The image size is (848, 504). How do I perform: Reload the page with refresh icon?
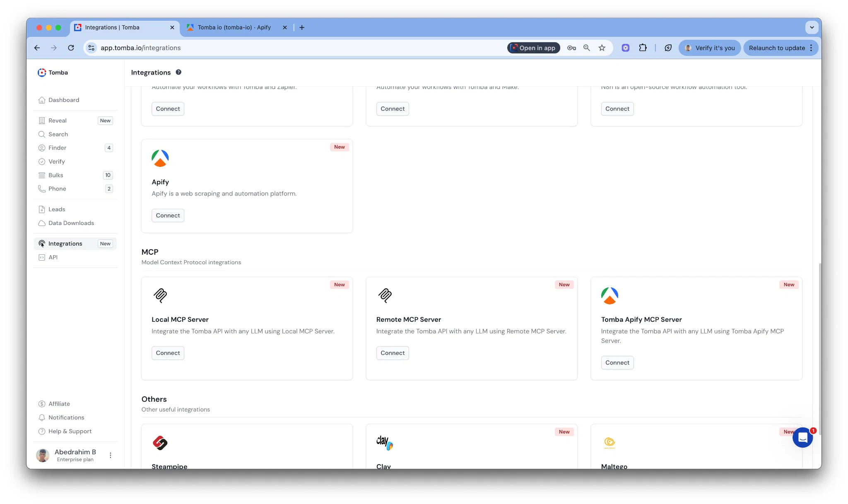pyautogui.click(x=71, y=48)
